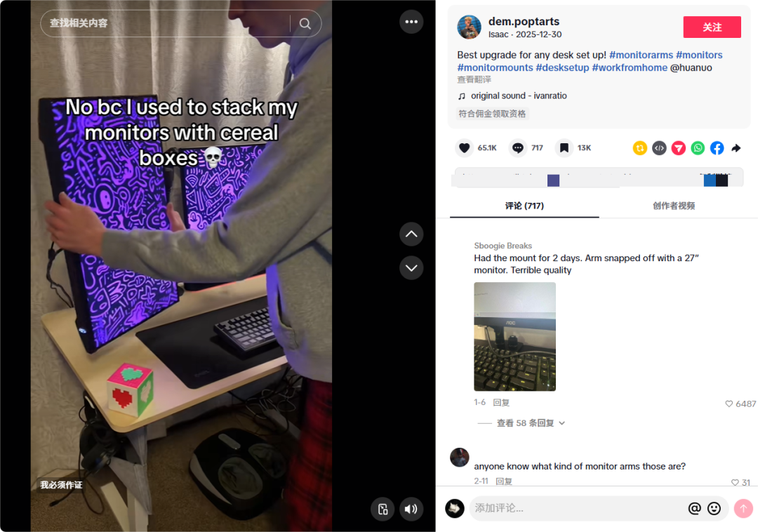Open the #monitorarms hashtag link
The width and height of the screenshot is (758, 532).
coord(641,55)
